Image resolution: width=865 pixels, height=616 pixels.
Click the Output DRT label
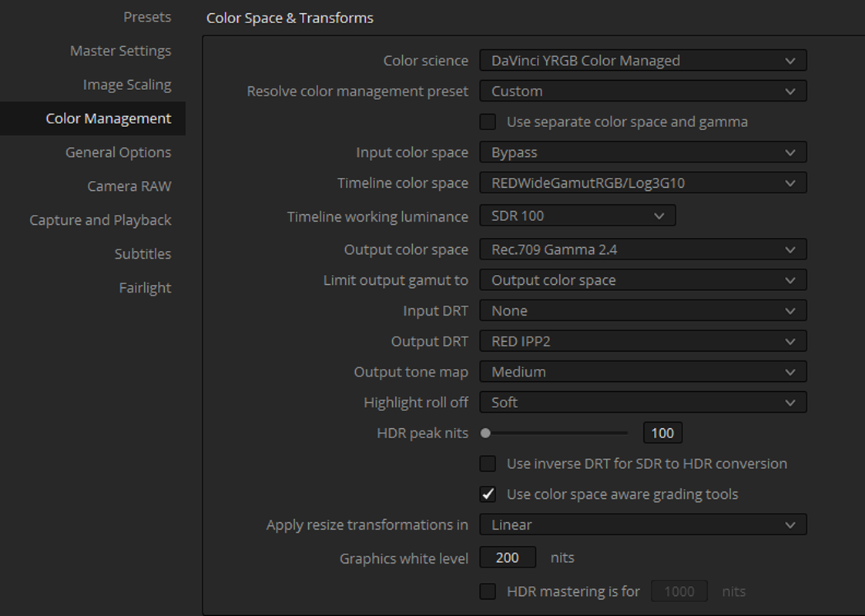430,341
